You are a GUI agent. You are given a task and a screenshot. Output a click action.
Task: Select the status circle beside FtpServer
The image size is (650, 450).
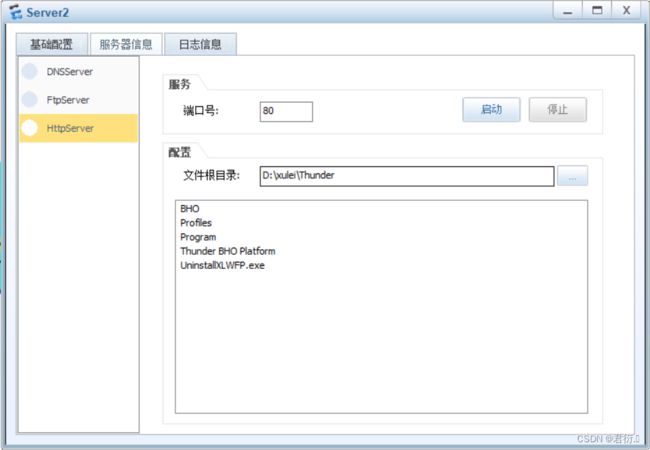pos(30,99)
